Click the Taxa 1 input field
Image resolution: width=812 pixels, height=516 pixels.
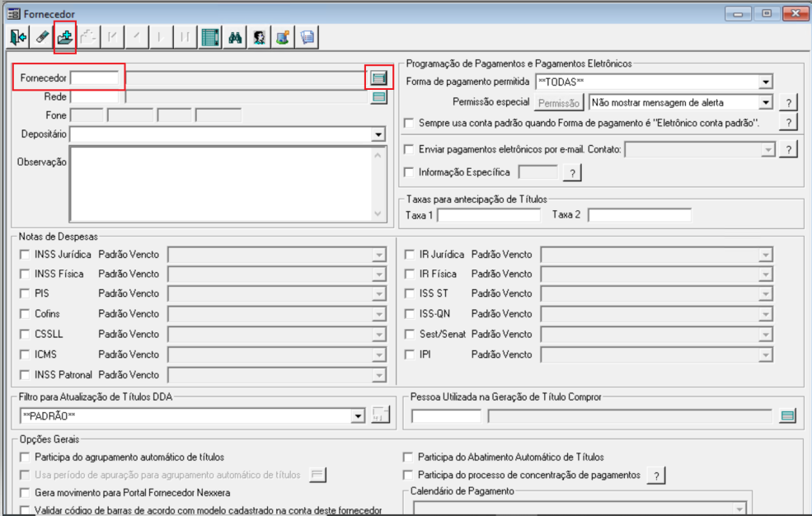tap(489, 215)
